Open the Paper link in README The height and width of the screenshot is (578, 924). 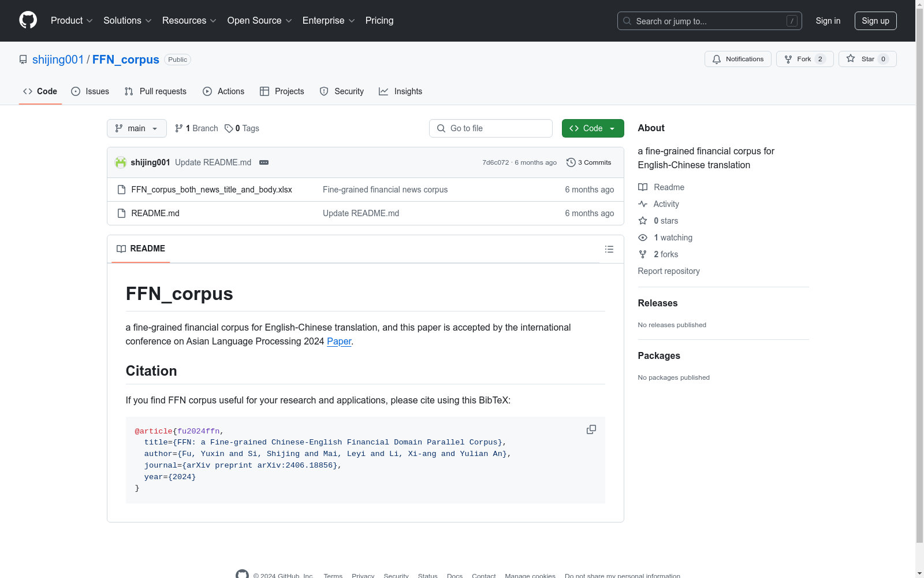coord(339,341)
